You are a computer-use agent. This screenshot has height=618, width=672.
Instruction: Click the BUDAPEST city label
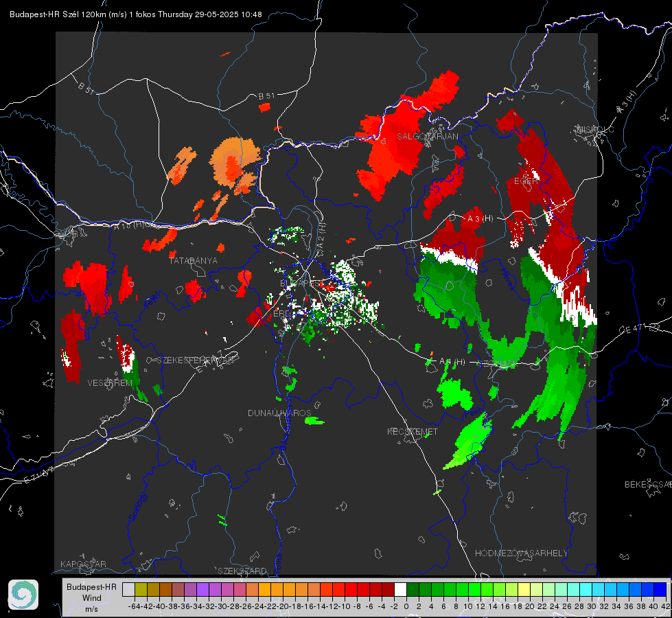point(302,284)
